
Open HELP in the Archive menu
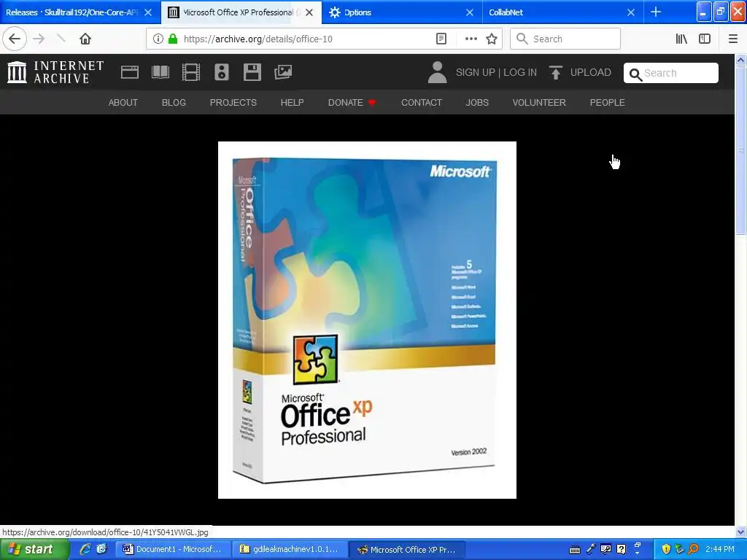point(292,102)
